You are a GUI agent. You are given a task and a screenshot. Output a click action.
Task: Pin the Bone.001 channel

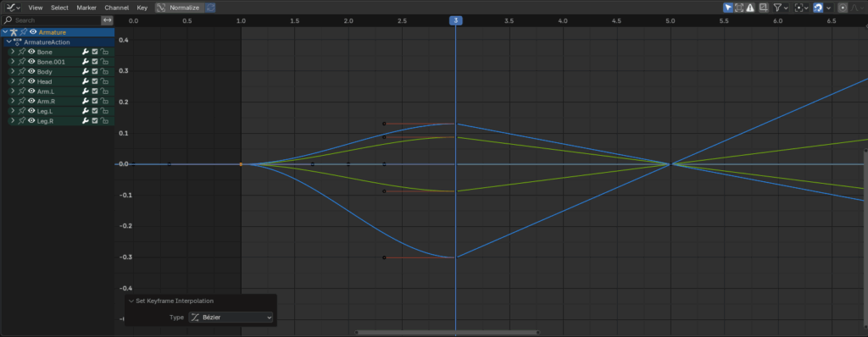pos(22,62)
